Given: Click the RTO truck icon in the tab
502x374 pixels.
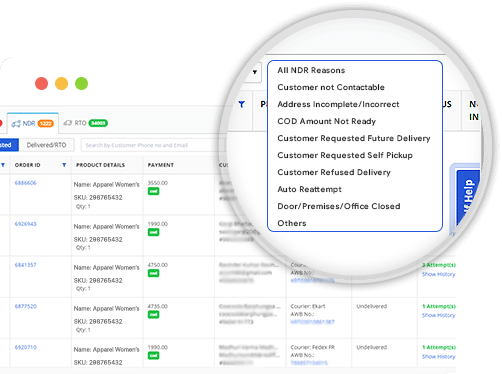Looking at the screenshot, I should click(68, 123).
